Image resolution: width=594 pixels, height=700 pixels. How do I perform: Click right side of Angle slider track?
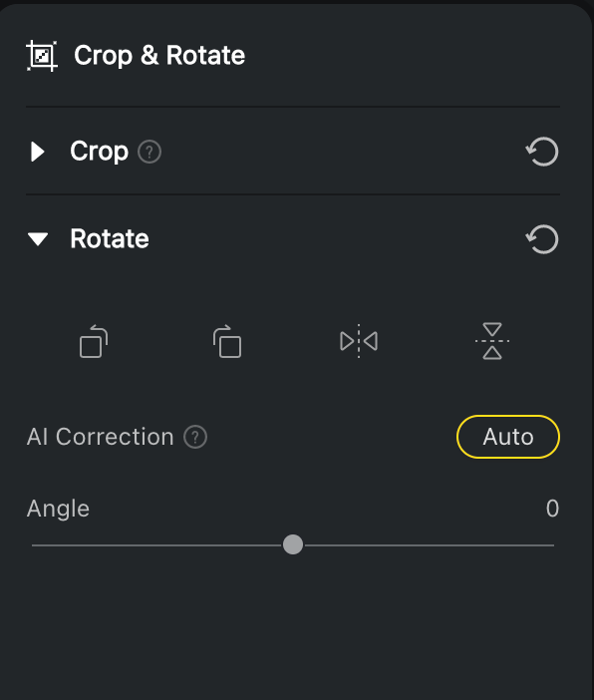tap(430, 545)
